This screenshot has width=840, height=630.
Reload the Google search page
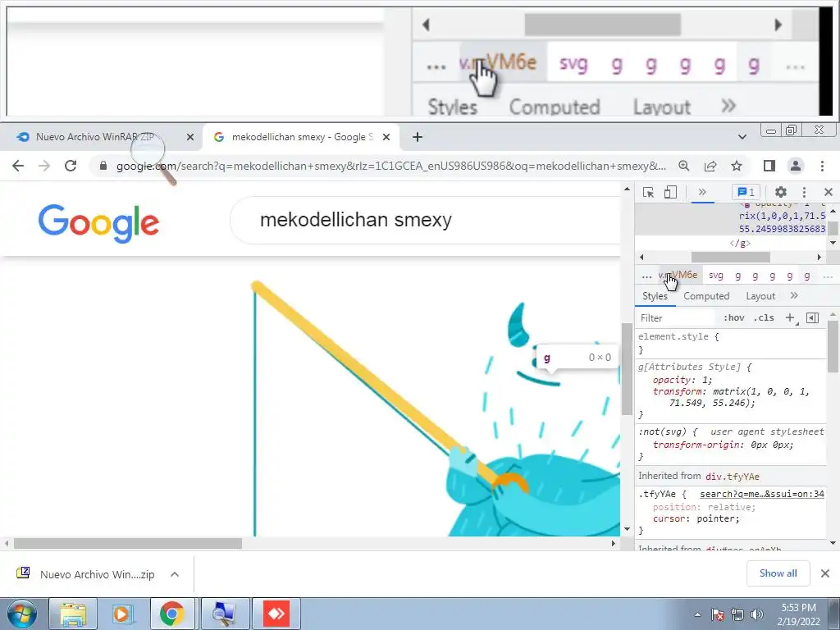(x=71, y=166)
